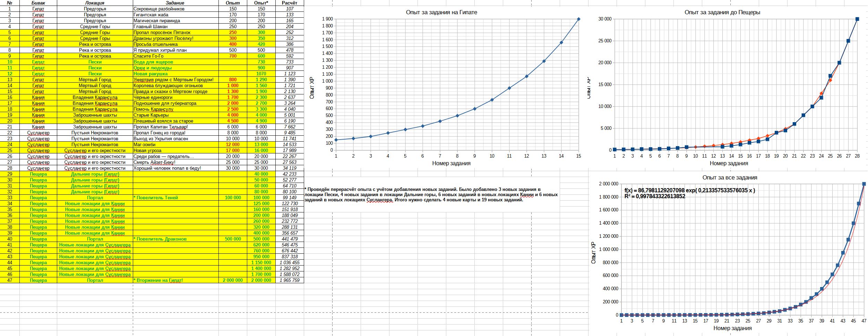Click the "Маг-зомби" cell
The height and width of the screenshot is (336, 868).
click(x=145, y=144)
